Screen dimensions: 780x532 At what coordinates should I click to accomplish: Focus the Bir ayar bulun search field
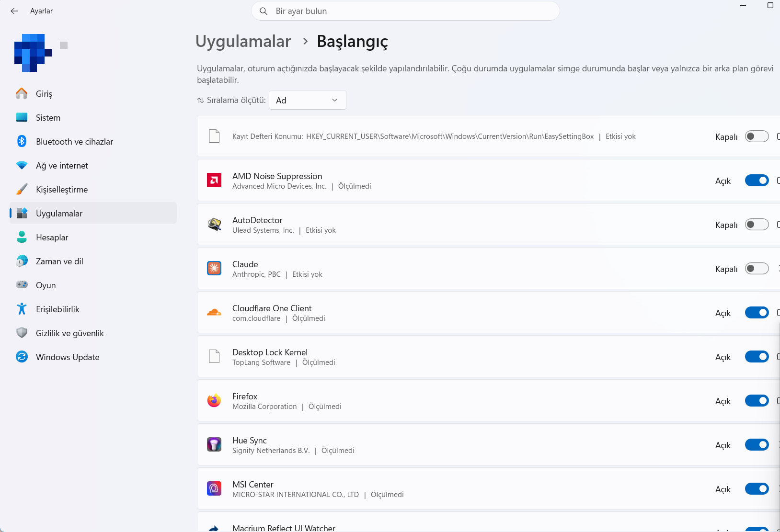(x=405, y=11)
